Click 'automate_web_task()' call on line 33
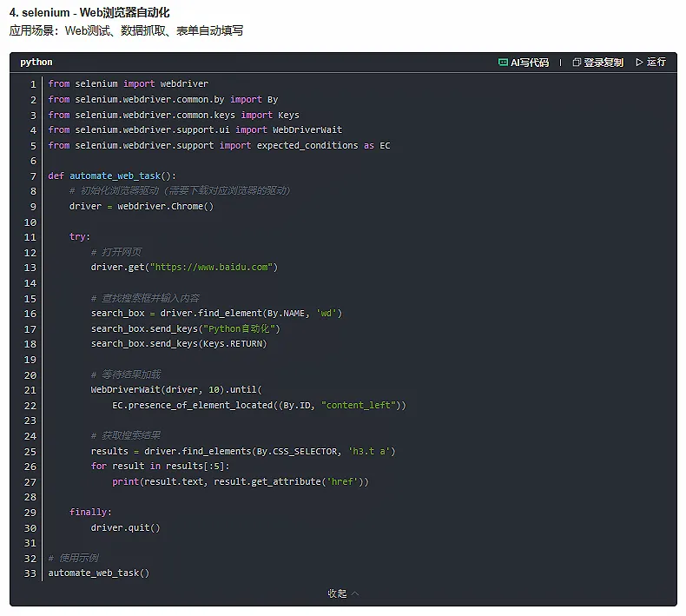Viewport: 686px width, 616px height. coord(99,573)
